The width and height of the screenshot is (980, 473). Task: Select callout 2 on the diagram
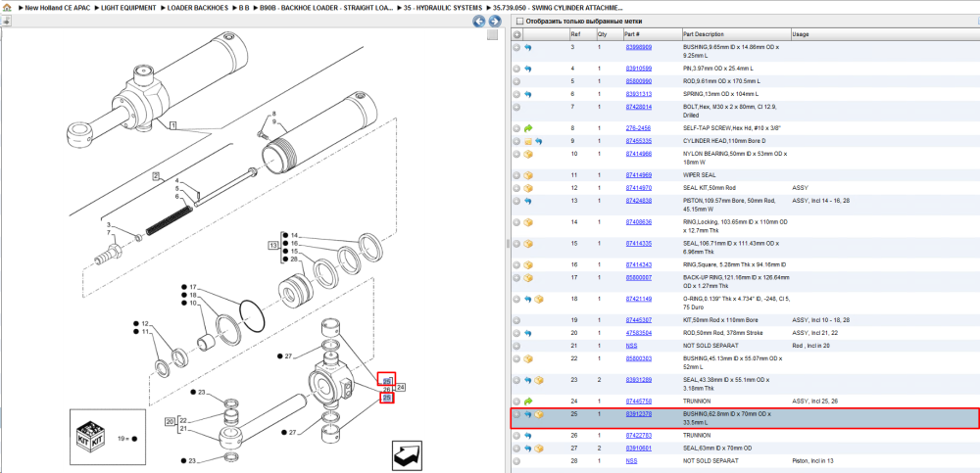click(156, 175)
